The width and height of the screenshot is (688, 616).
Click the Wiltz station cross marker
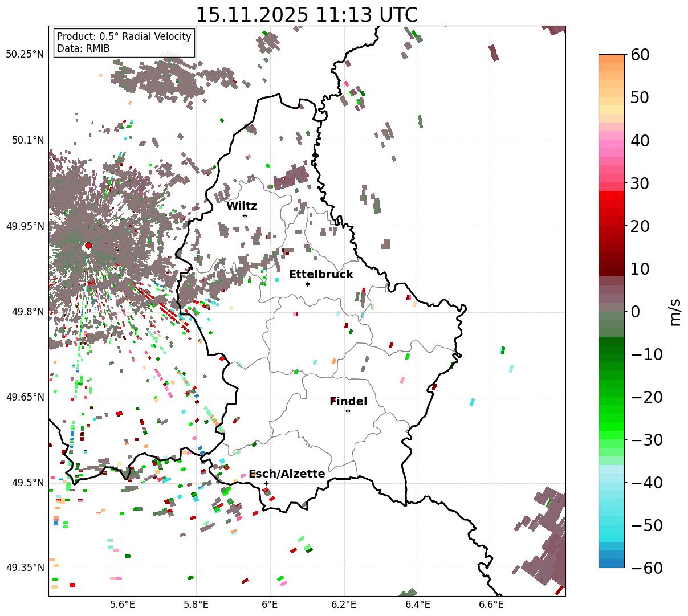pyautogui.click(x=245, y=215)
